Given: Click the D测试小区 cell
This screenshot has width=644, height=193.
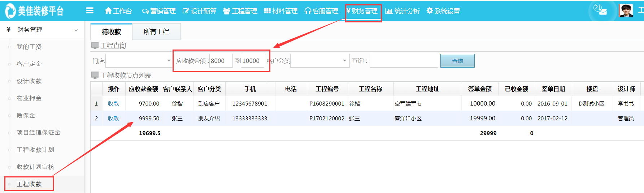Looking at the screenshot, I should point(591,103).
